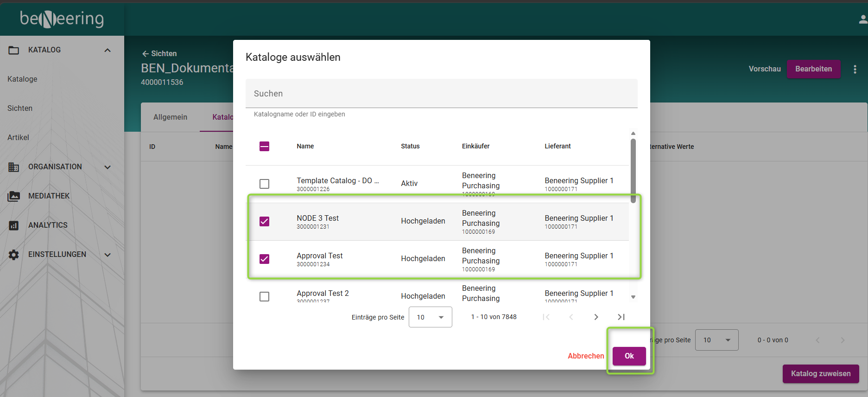Click the Analytics chart icon
868x397 pixels.
(14, 225)
